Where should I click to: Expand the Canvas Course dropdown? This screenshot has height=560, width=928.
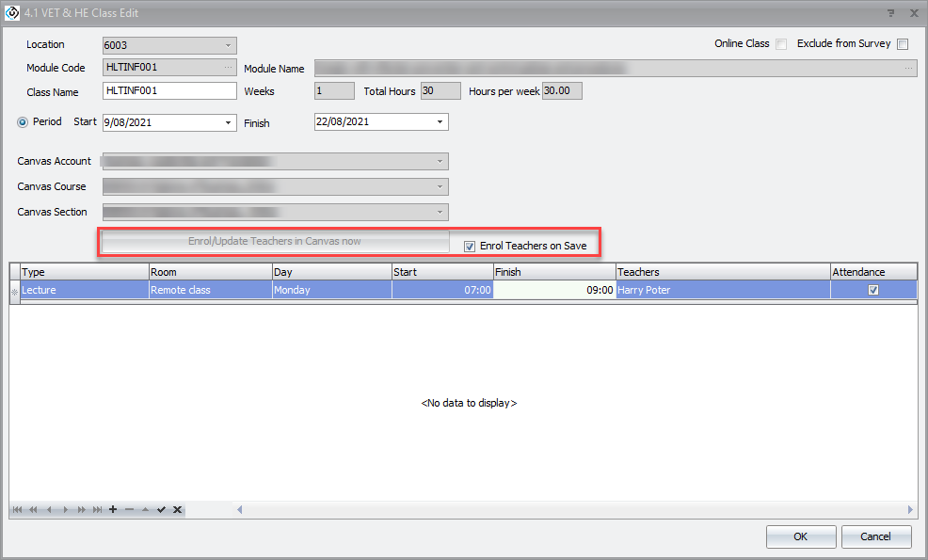click(x=440, y=186)
